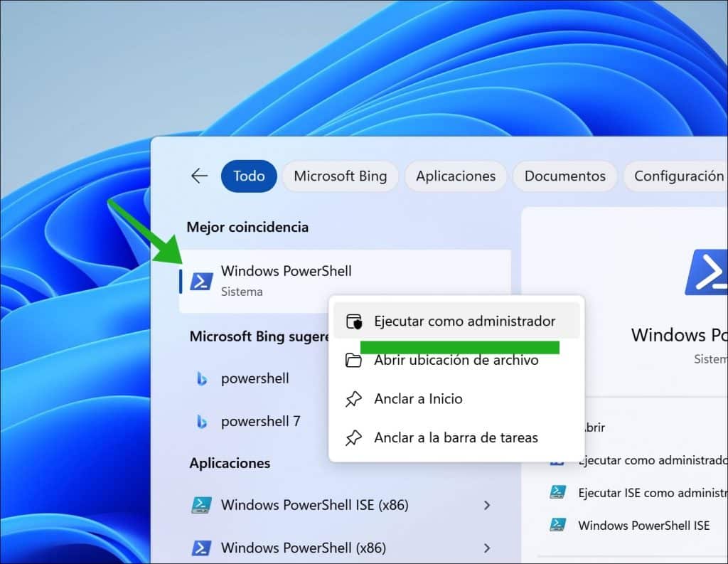Switch to Microsoft Bing filter tab
728x564 pixels.
pyautogui.click(x=340, y=176)
